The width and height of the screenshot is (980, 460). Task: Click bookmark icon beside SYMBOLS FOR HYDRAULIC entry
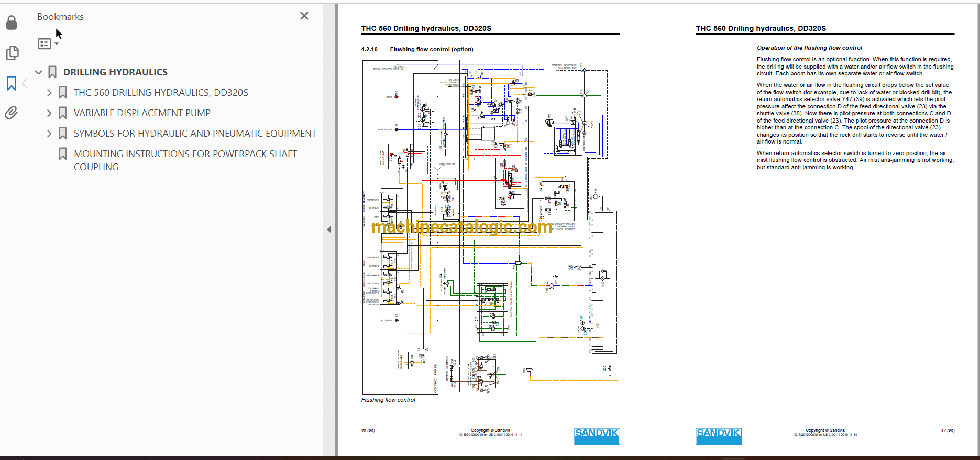click(63, 134)
